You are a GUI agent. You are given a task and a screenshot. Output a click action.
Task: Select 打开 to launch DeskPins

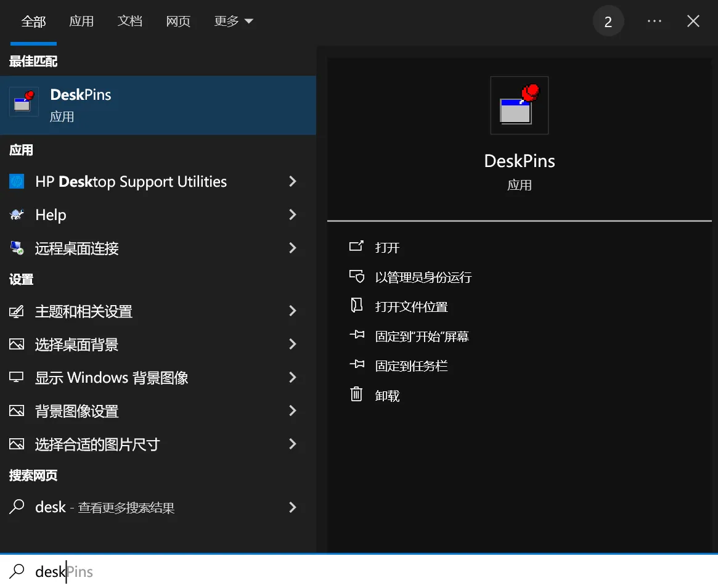point(388,248)
